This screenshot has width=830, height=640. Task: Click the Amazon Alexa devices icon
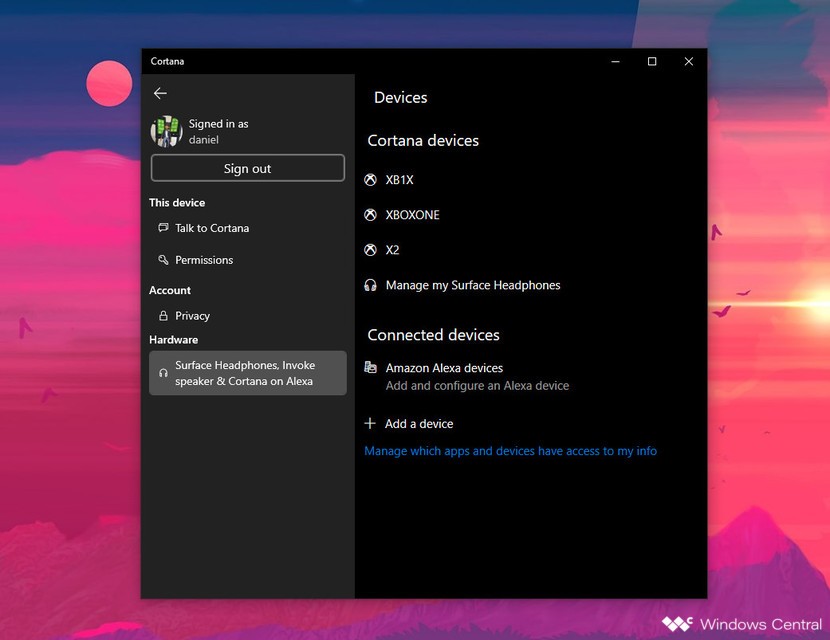coord(370,368)
